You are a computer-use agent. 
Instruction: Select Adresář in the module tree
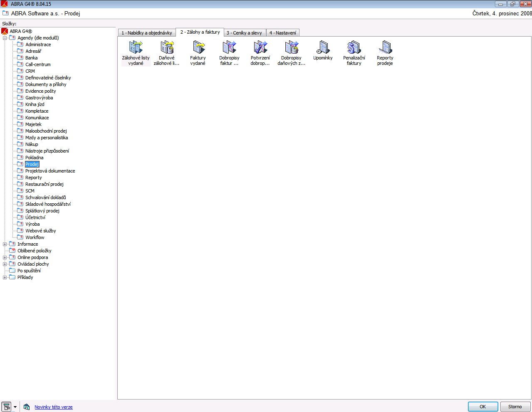tap(33, 51)
